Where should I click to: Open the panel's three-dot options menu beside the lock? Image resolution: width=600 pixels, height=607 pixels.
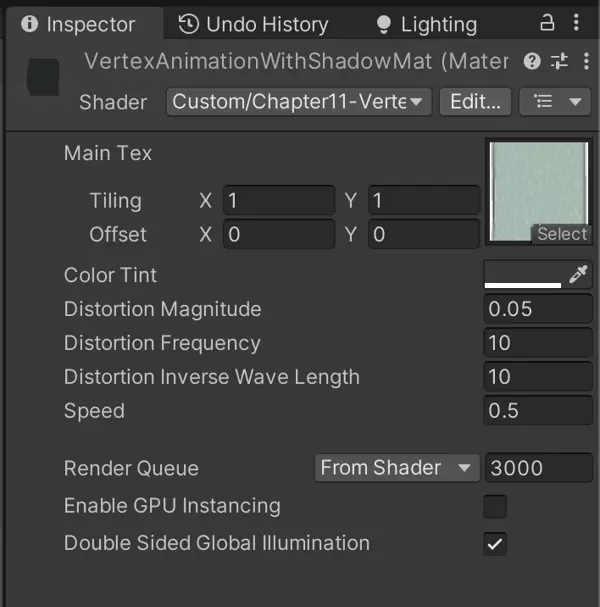[x=576, y=23]
